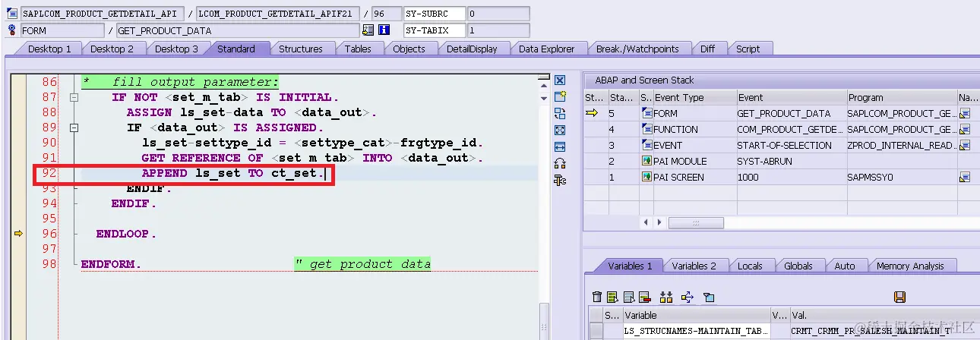Viewport: 980px width, 340px height.
Task: Click the Program column header in stack table
Action: pos(902,97)
